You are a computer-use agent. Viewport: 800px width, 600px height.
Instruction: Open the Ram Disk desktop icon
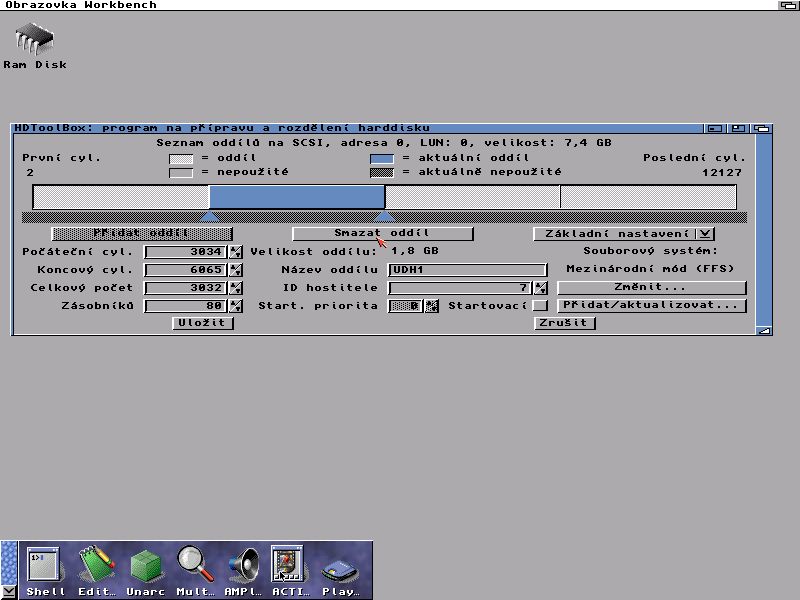[35, 45]
